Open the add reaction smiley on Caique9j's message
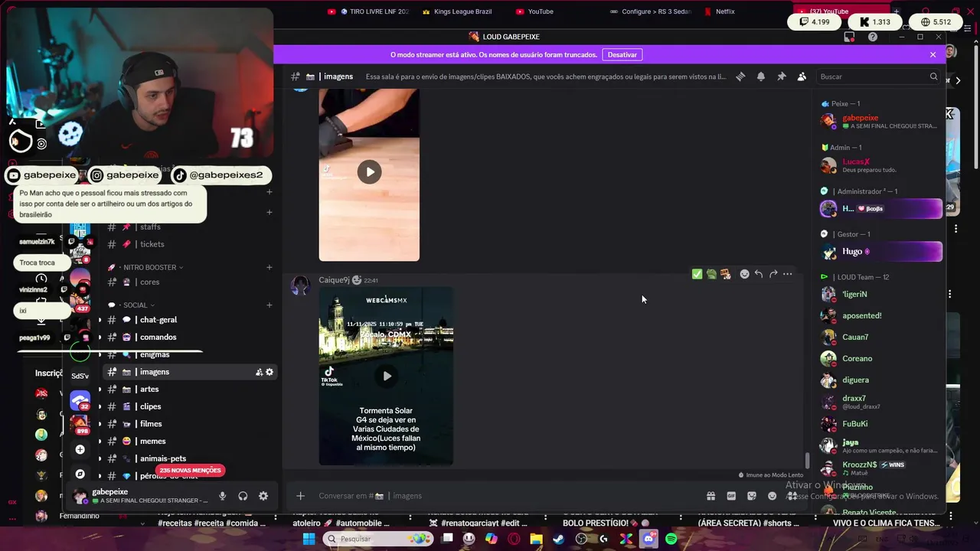 pos(744,274)
